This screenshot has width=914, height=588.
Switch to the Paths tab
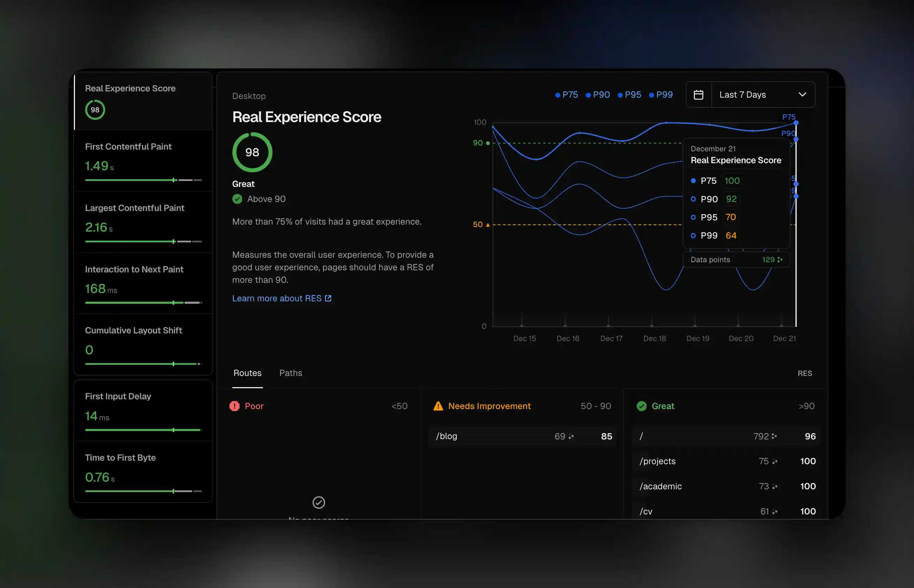point(291,373)
